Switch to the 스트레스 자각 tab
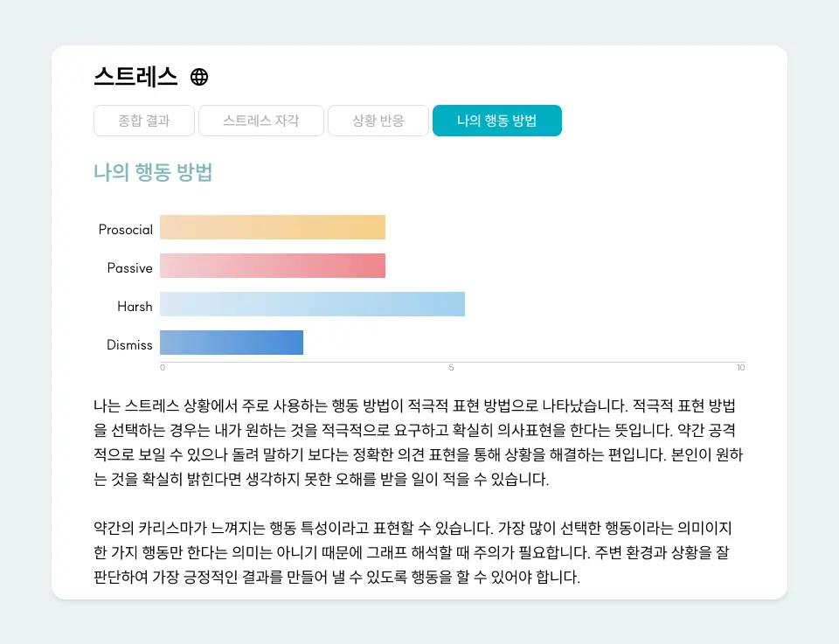The image size is (839, 644). pyautogui.click(x=260, y=121)
